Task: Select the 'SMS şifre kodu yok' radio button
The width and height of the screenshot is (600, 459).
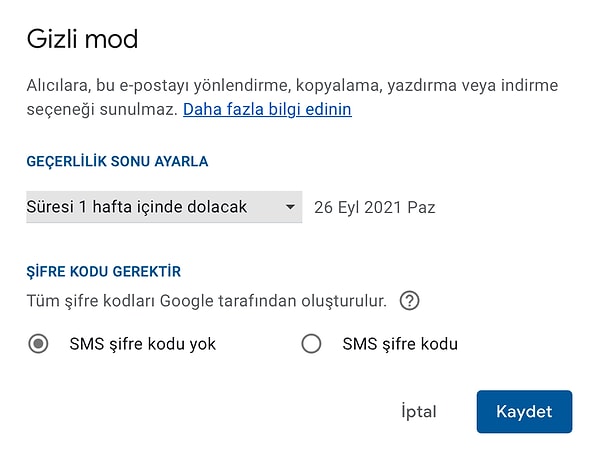Action: [38, 343]
